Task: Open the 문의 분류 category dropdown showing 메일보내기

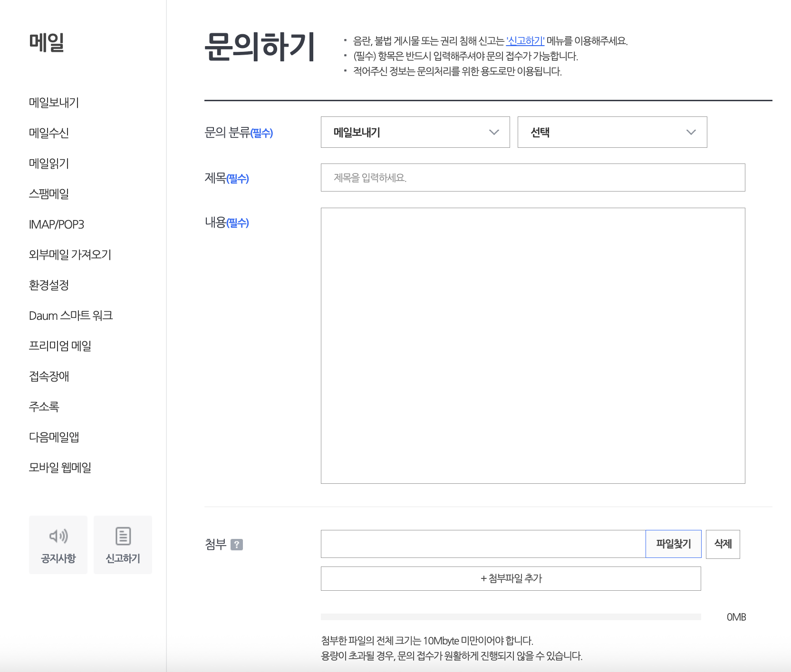Action: [415, 132]
